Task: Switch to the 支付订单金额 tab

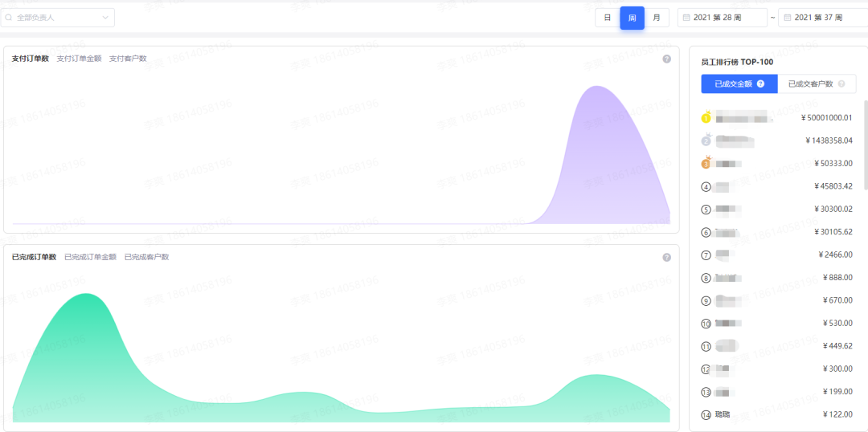Action: [79, 59]
